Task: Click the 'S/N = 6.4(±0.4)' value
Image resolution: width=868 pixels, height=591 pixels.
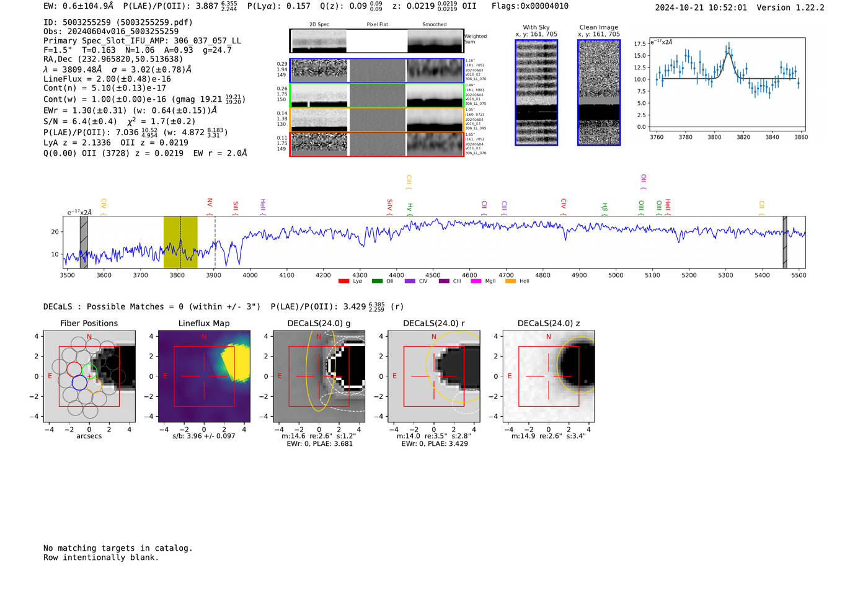Action: point(80,122)
